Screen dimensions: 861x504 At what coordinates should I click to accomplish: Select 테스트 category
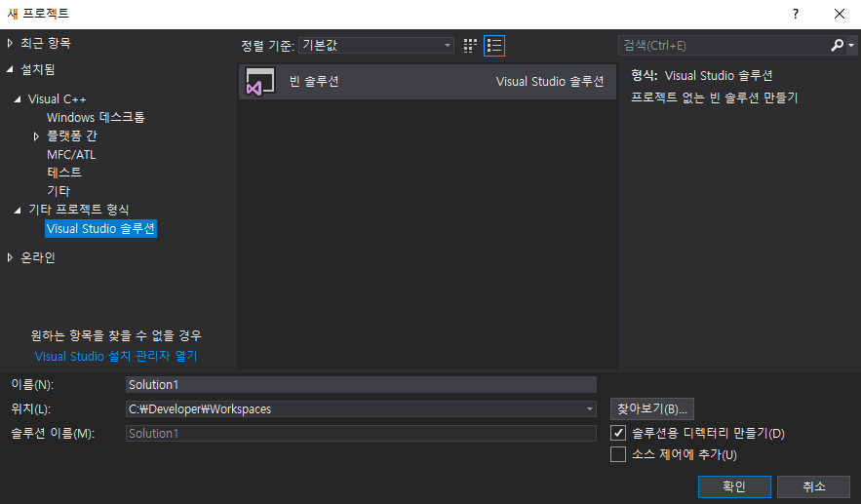pos(64,173)
